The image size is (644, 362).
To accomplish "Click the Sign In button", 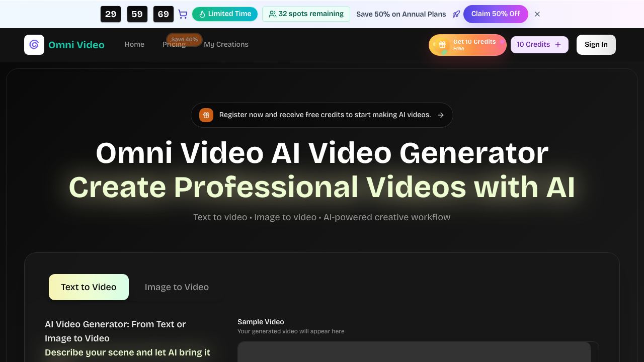I will click(x=596, y=45).
